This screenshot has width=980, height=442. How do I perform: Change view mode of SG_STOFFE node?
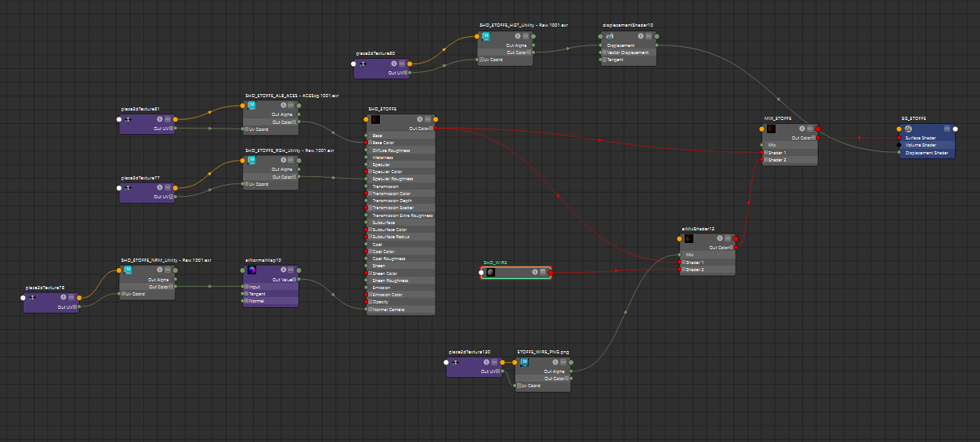[947, 129]
